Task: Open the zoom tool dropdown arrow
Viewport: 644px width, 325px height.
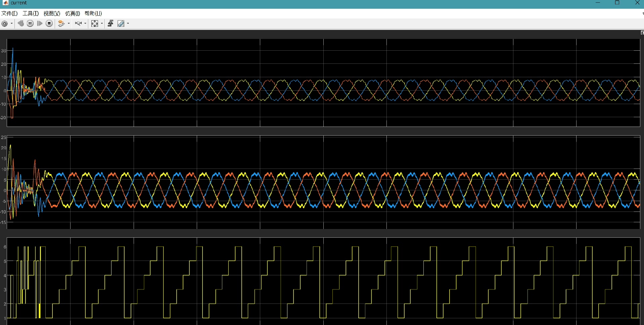Action: pyautogui.click(x=85, y=24)
